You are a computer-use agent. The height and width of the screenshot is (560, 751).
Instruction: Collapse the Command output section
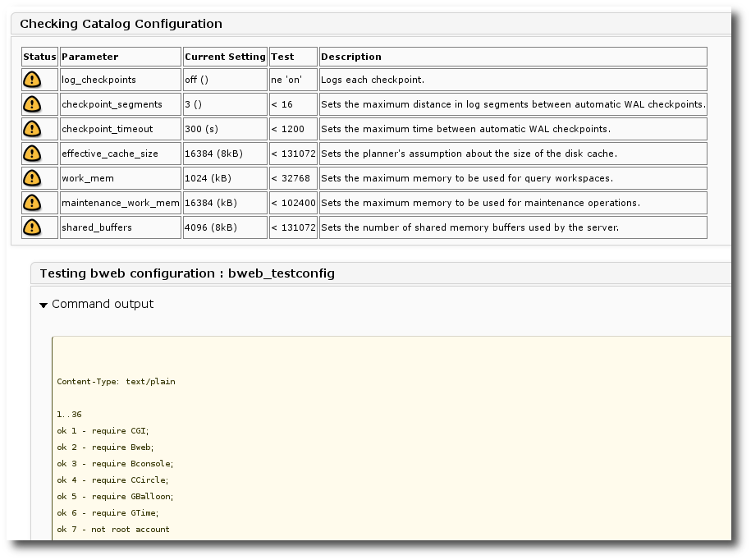pos(44,305)
